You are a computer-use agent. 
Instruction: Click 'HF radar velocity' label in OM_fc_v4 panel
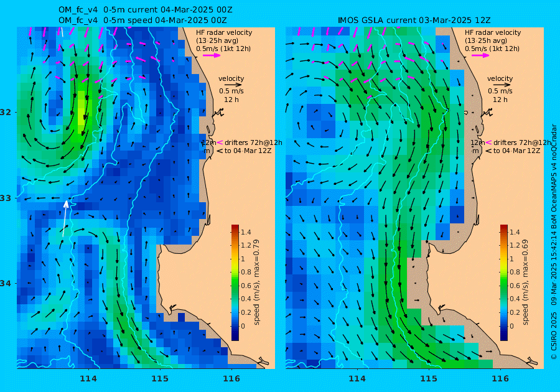tap(224, 32)
